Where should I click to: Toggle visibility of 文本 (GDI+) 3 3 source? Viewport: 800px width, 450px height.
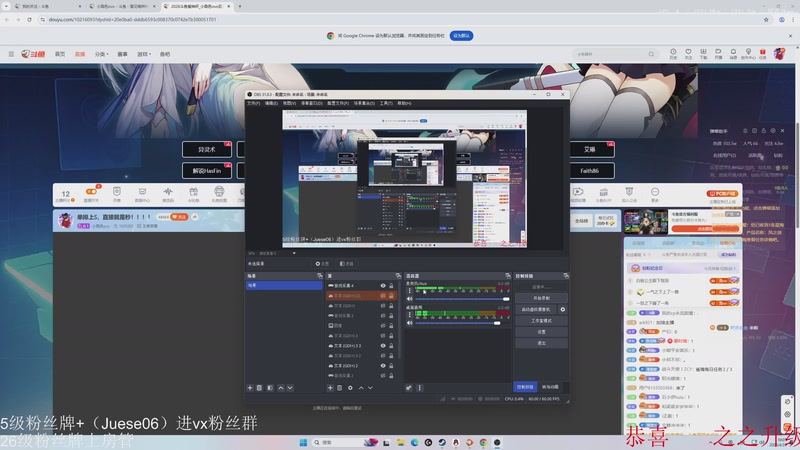point(383,345)
